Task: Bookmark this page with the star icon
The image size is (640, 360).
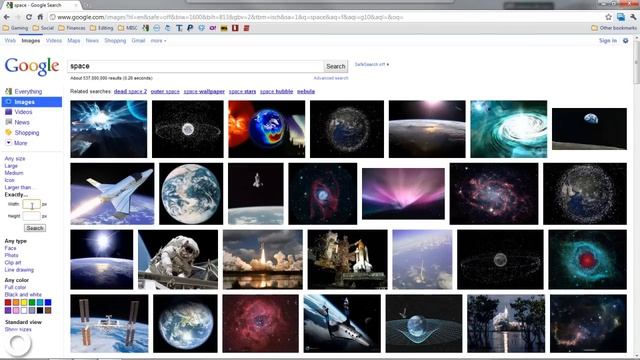Action: pos(609,17)
